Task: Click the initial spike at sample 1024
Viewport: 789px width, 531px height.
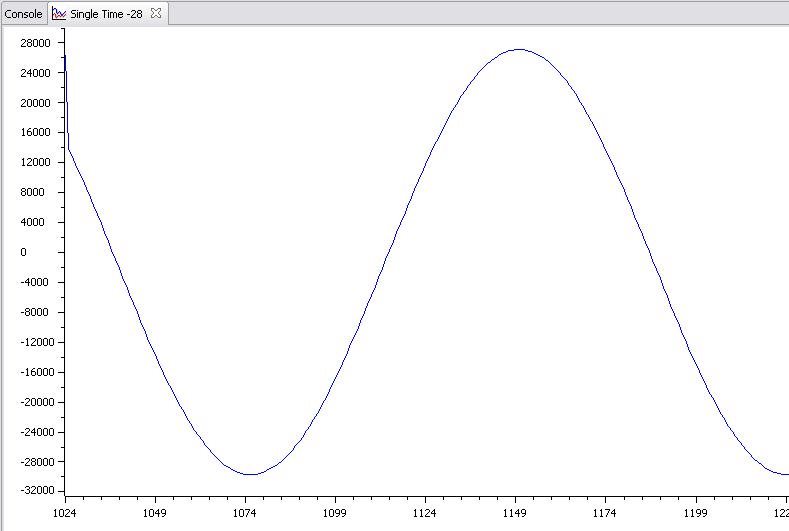Action: coord(66,101)
